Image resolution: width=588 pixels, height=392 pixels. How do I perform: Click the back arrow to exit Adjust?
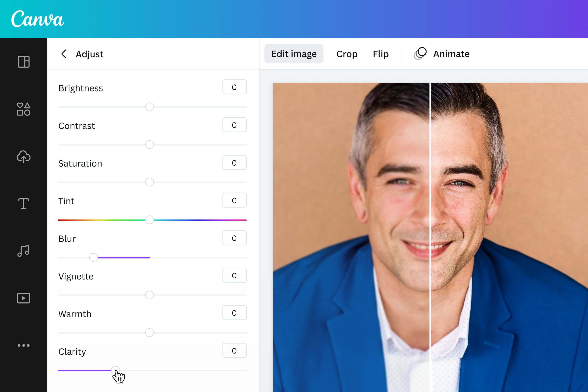coord(65,54)
